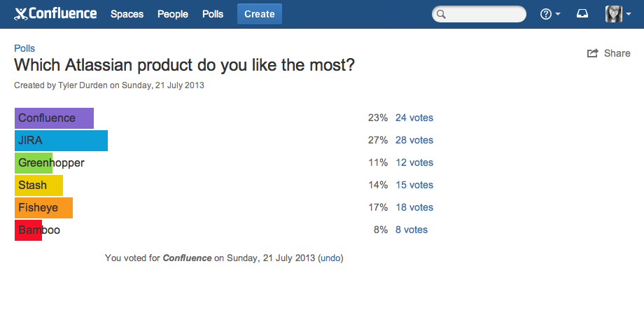The height and width of the screenshot is (315, 644).
Task: View the 8 votes for Bamboo
Action: (x=412, y=230)
